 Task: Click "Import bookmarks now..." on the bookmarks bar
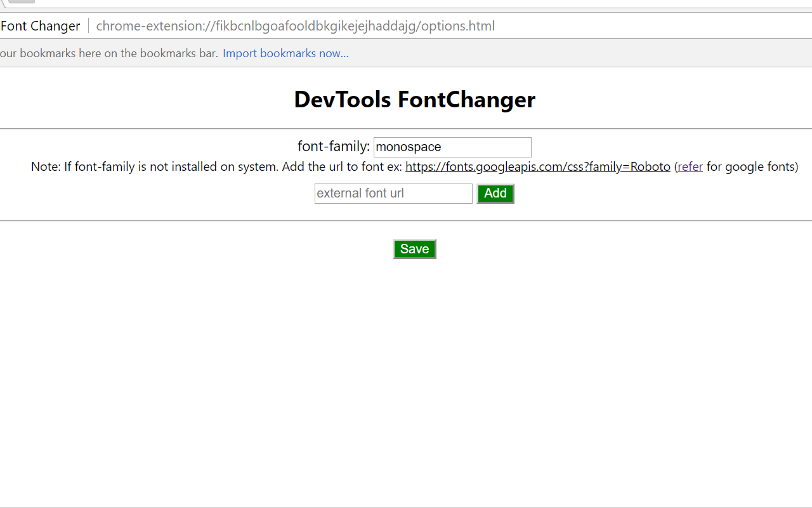click(x=285, y=53)
